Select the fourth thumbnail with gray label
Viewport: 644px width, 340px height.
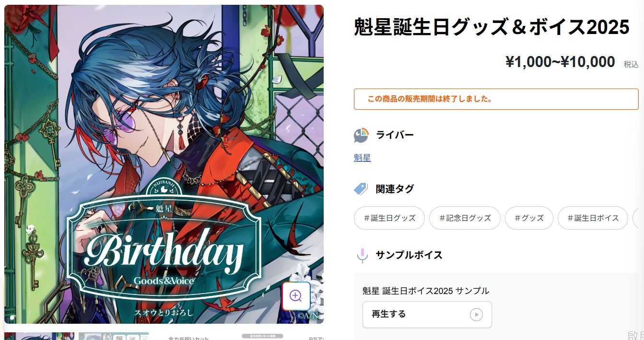tap(263, 336)
